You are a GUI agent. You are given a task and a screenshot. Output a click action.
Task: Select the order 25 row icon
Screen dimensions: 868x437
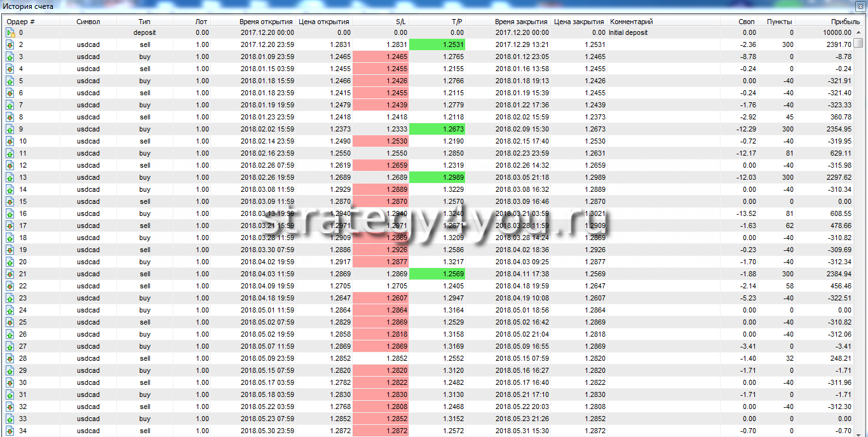pos(10,322)
